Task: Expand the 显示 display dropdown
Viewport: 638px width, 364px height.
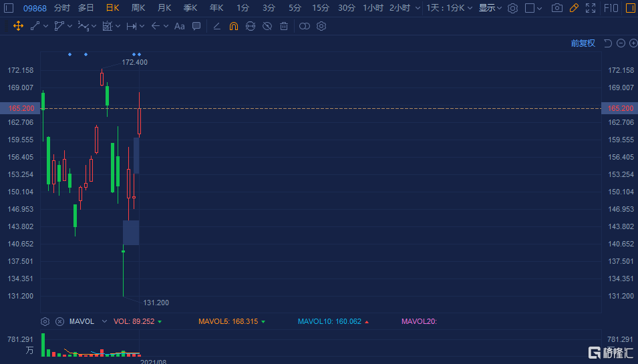Action: 490,8
